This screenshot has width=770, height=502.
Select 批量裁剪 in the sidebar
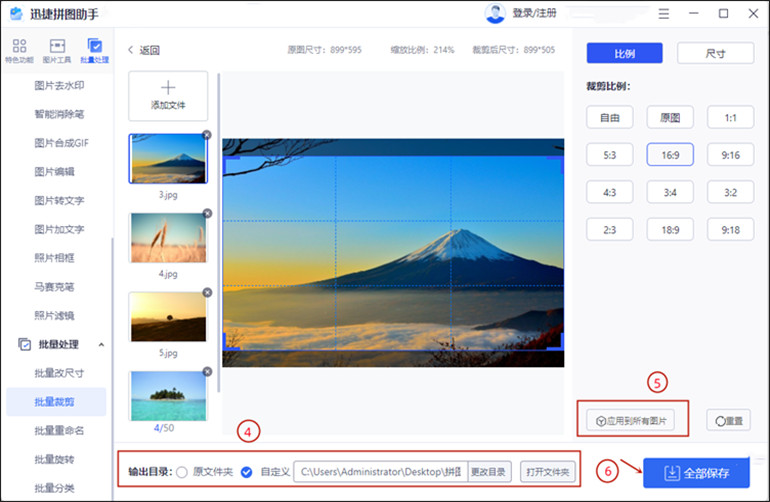point(56,402)
